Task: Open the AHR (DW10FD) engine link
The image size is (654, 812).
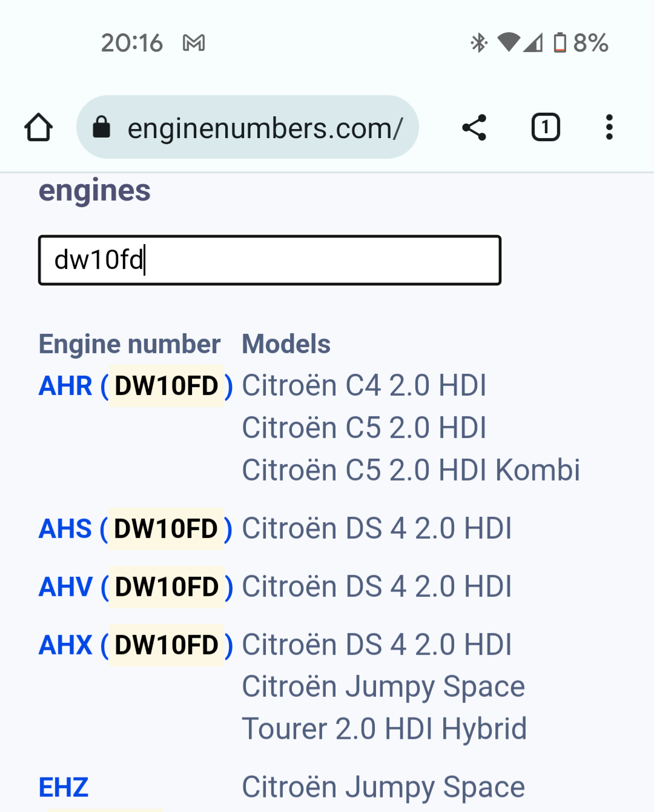Action: [x=136, y=386]
